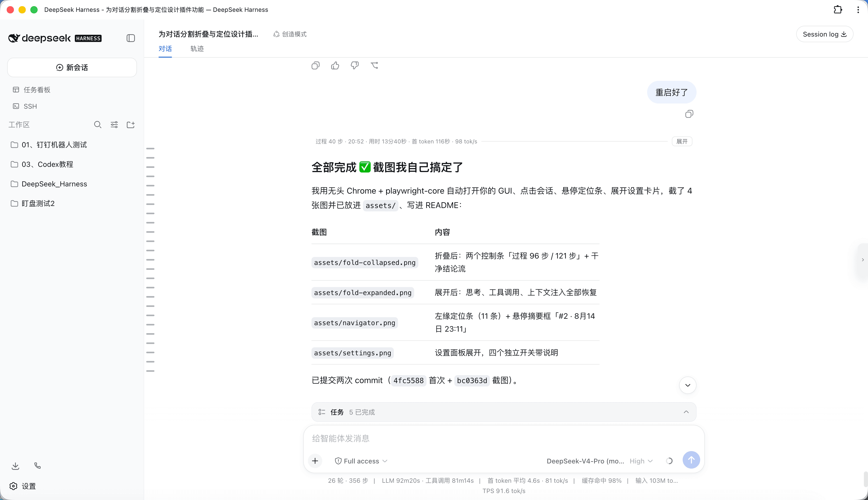Click the phone call icon
Image resolution: width=868 pixels, height=500 pixels.
coord(37,466)
